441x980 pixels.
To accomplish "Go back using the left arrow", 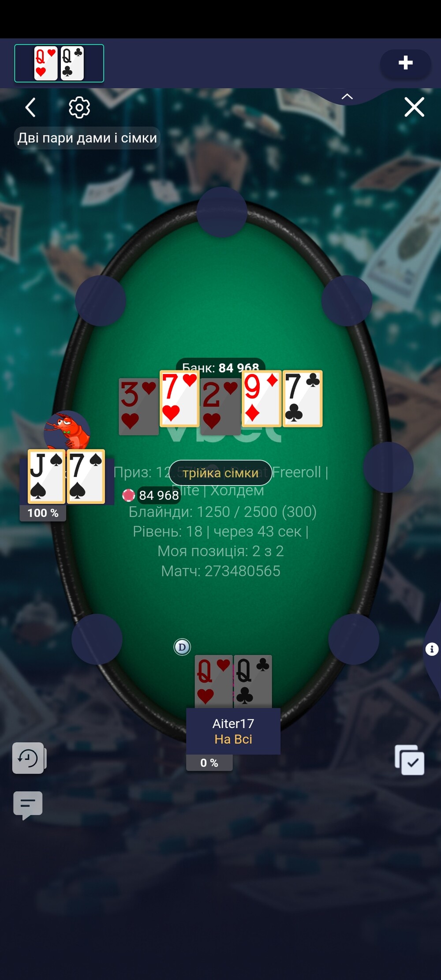I will point(30,107).
